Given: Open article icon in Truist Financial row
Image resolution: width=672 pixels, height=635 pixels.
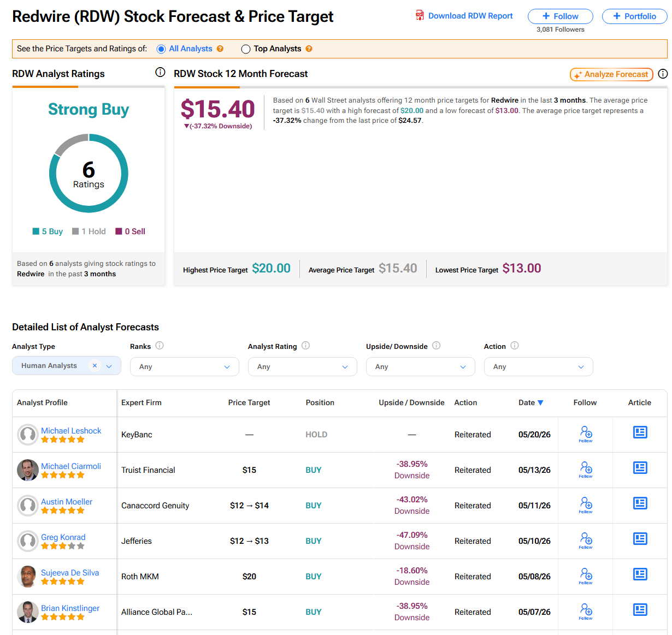Looking at the screenshot, I should [640, 468].
